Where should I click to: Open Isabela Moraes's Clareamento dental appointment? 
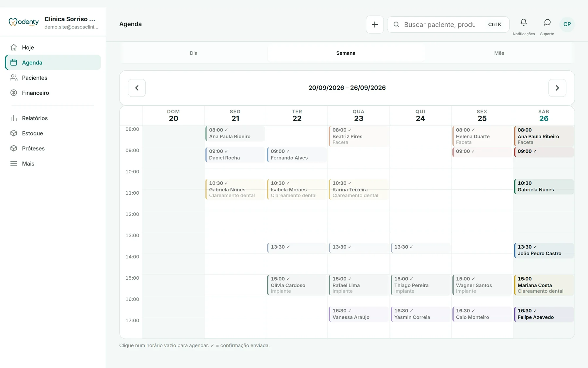click(297, 189)
